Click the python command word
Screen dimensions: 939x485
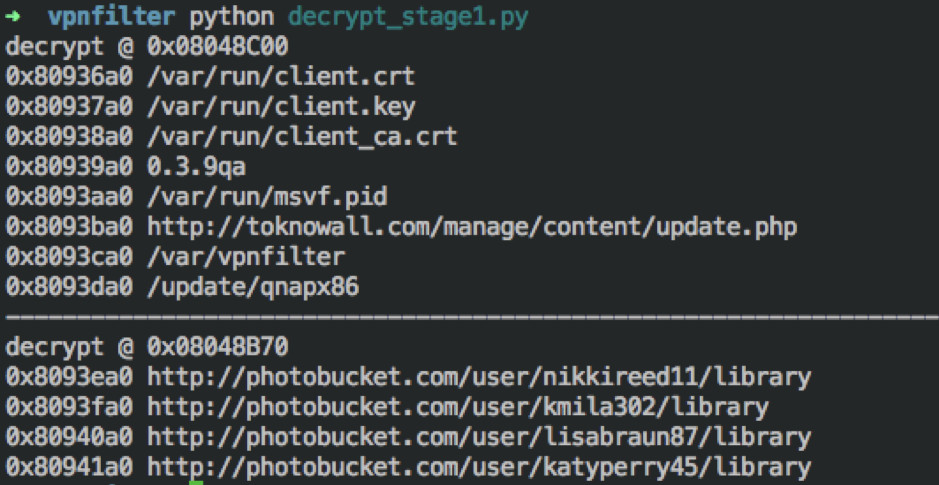(x=232, y=19)
